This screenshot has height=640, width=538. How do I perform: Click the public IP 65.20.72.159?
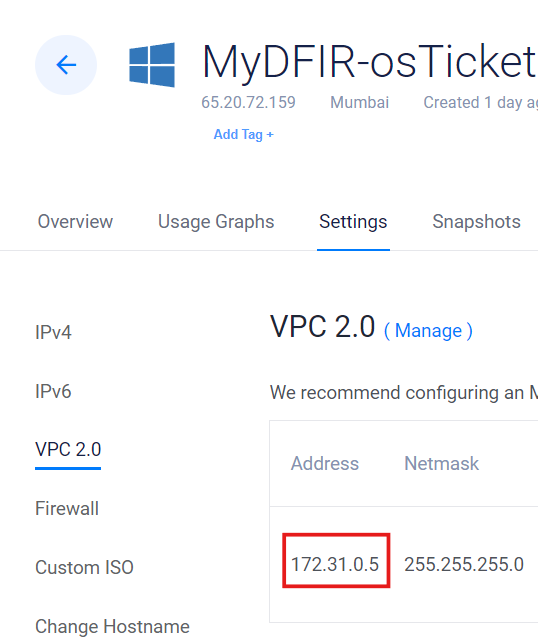(x=248, y=102)
